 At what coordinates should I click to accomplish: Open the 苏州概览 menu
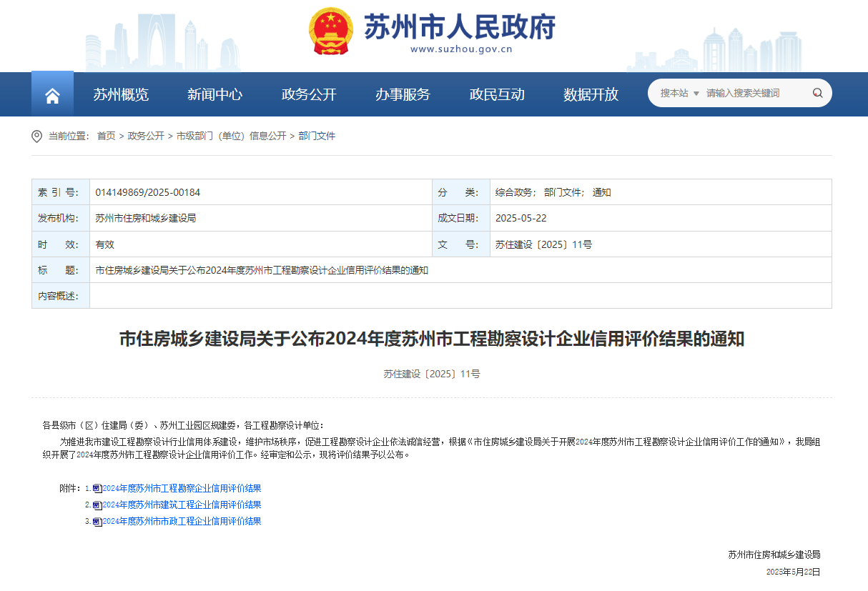point(121,94)
